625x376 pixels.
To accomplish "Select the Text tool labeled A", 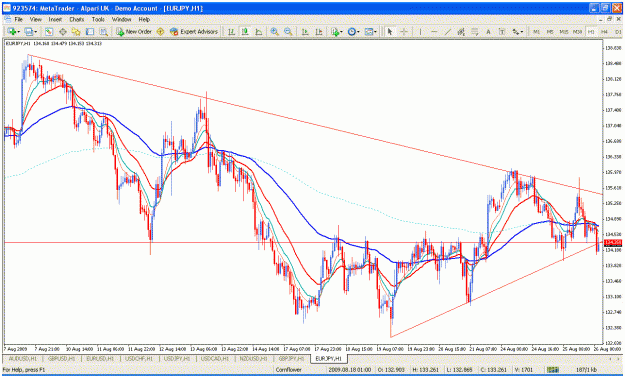I will point(488,31).
